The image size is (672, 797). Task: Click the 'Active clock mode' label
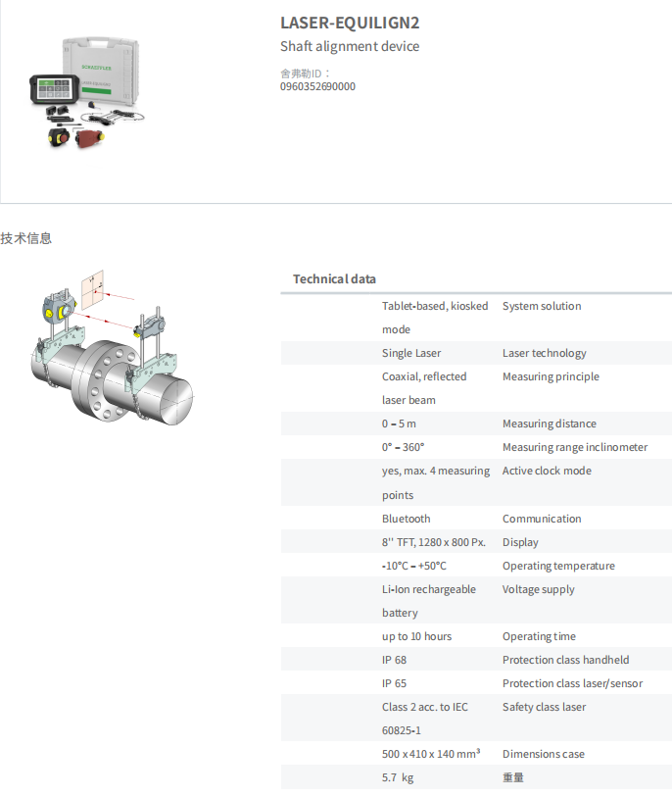547,471
